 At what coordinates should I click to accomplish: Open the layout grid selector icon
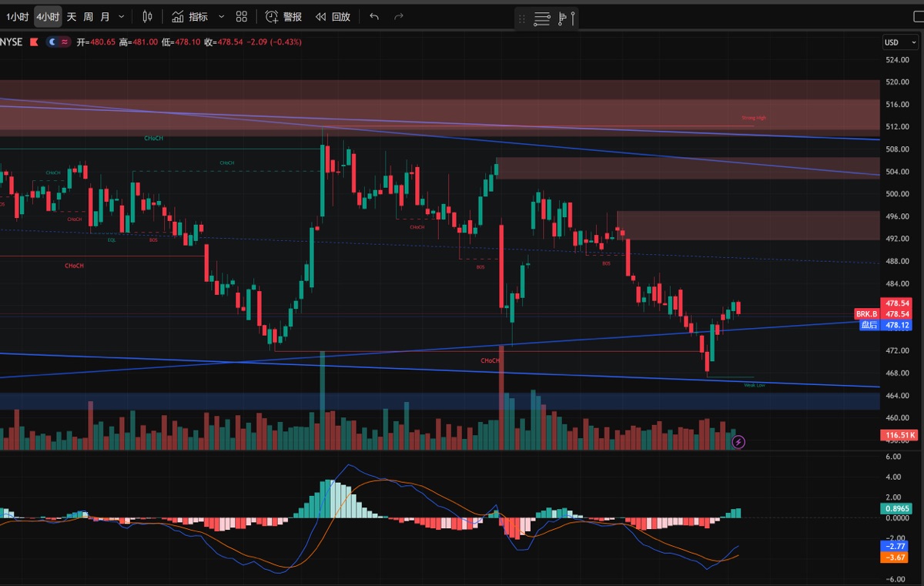click(242, 16)
